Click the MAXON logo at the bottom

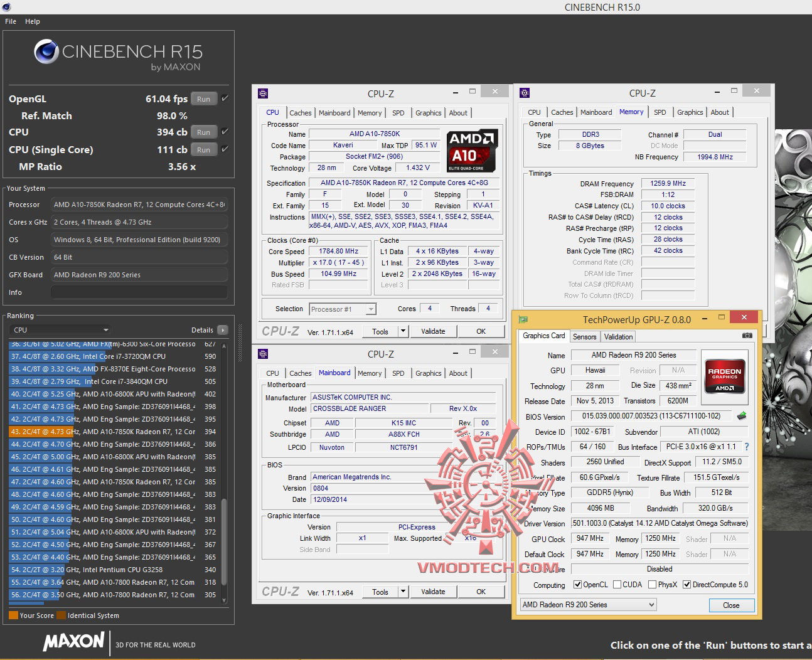pyautogui.click(x=74, y=641)
